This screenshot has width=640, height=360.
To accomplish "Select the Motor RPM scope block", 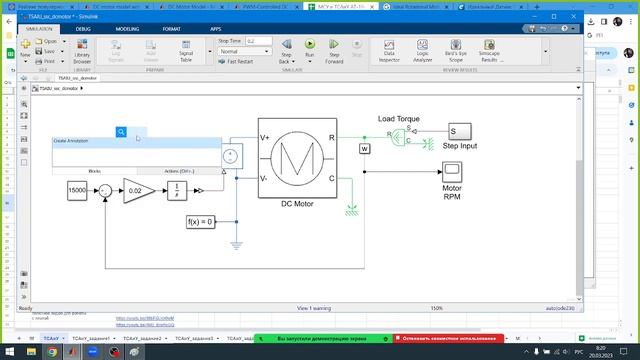I will pos(452,172).
